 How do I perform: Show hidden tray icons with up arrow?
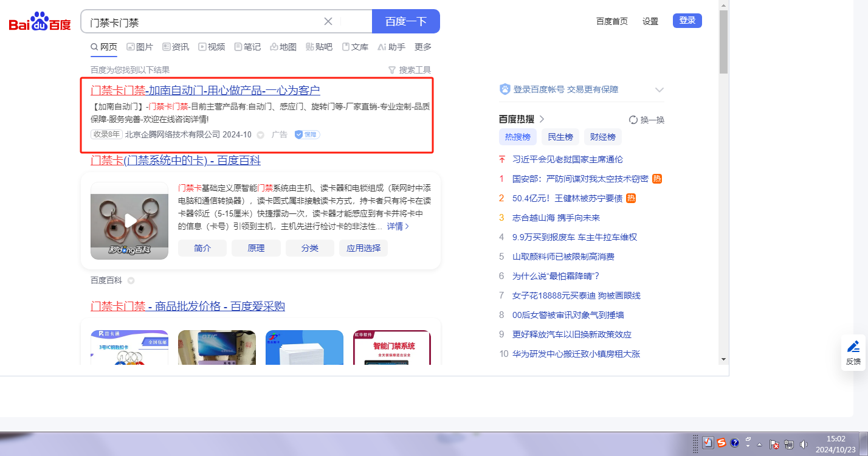[759, 444]
